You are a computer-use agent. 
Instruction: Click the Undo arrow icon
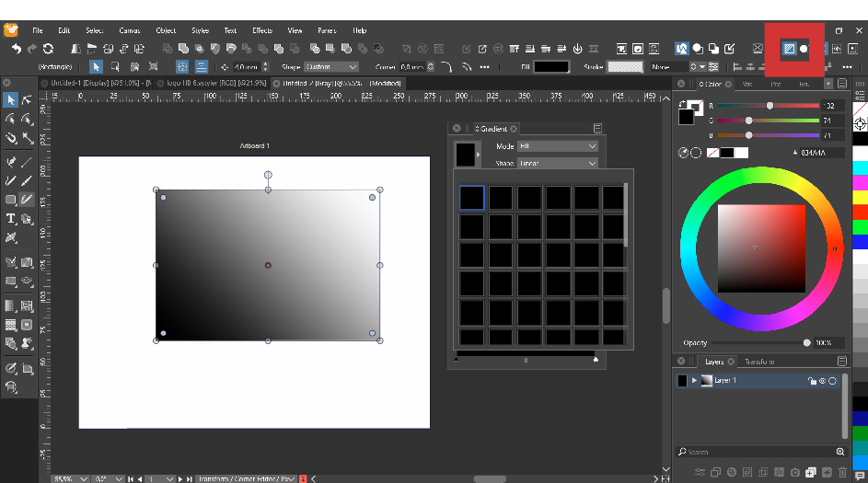[x=16, y=49]
